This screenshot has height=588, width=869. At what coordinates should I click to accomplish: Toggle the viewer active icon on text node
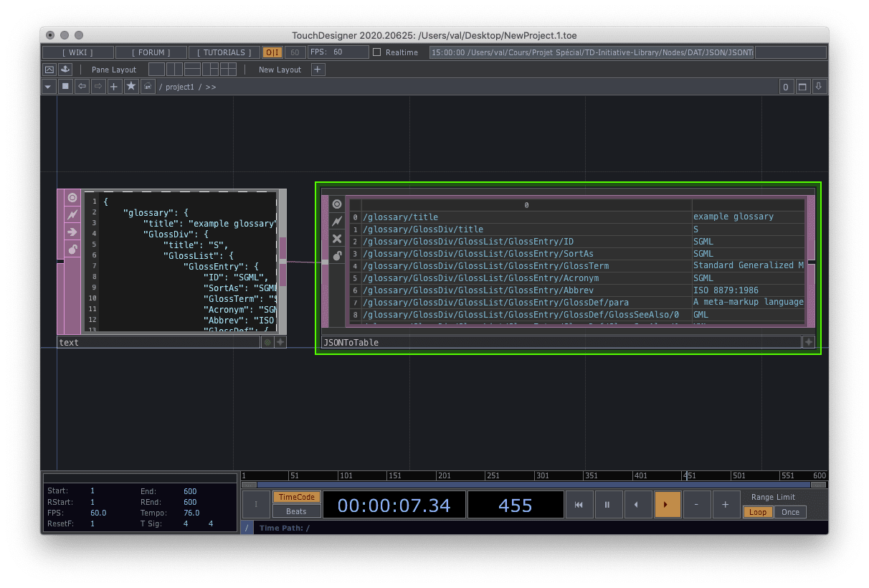tap(72, 197)
